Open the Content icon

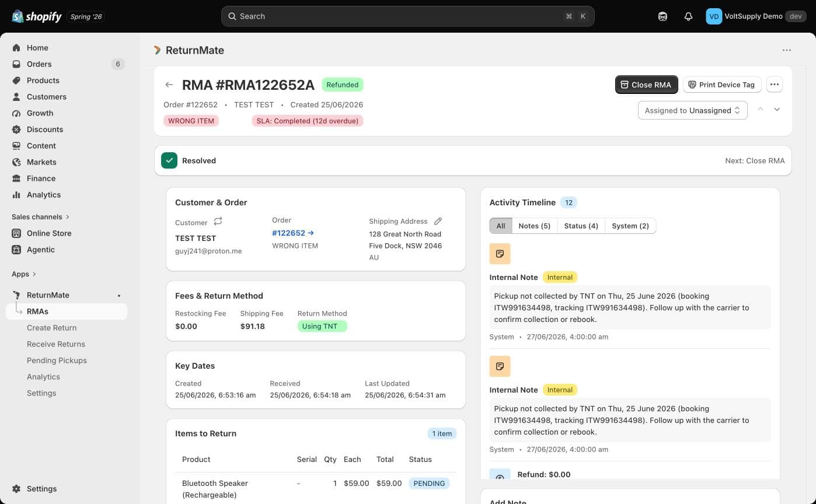tap(16, 146)
